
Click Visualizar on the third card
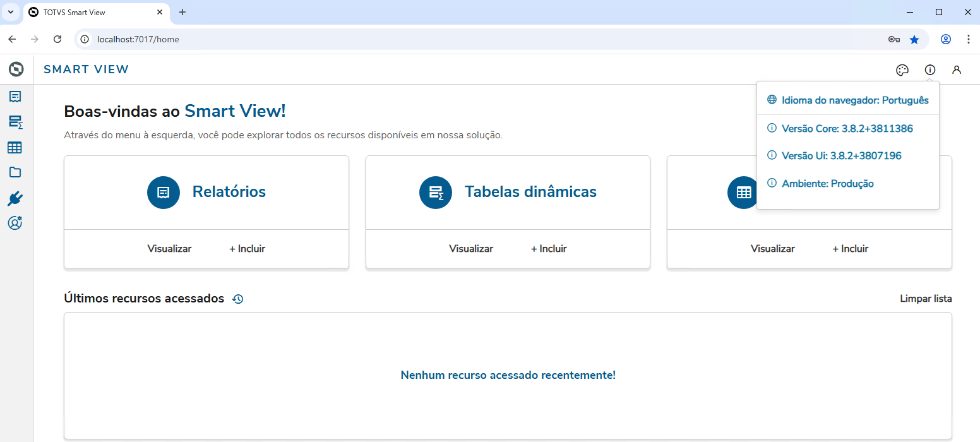773,249
